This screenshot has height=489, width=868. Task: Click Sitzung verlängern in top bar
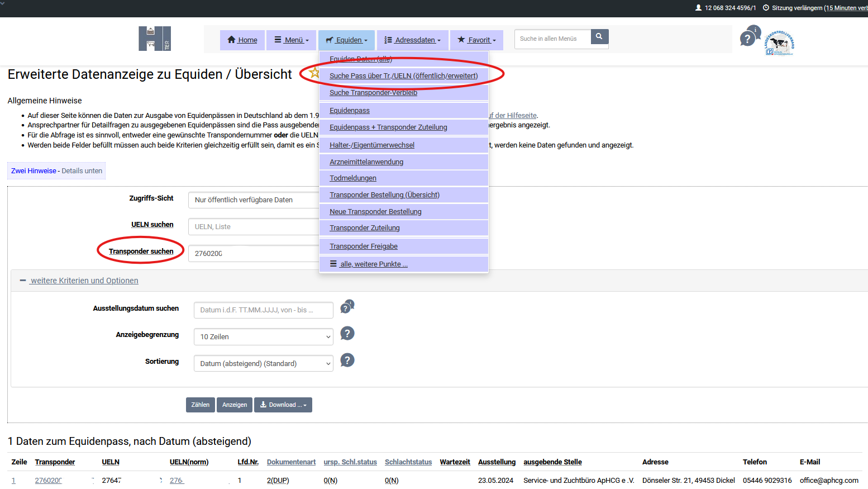click(x=818, y=8)
